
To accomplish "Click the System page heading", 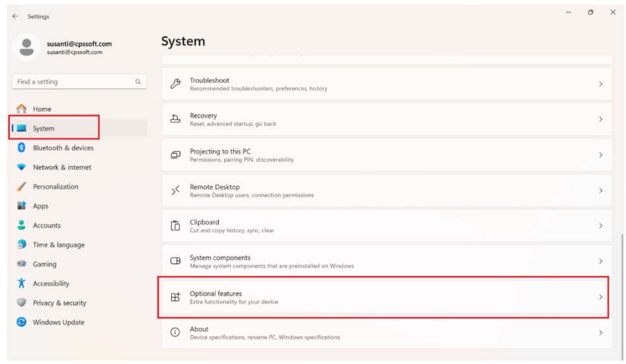I will pyautogui.click(x=183, y=41).
